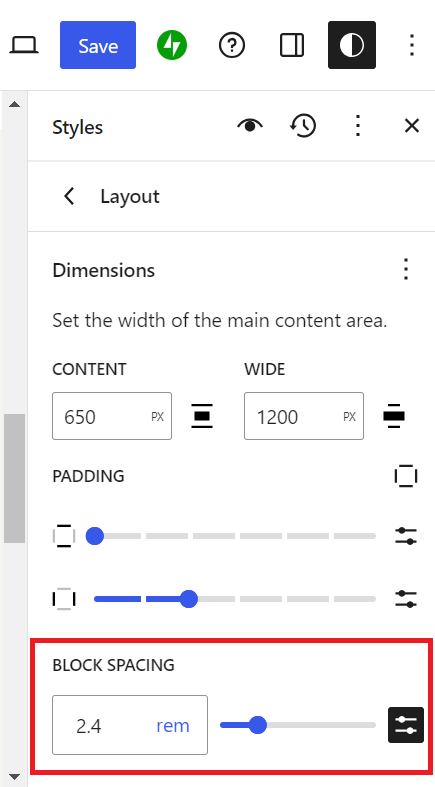The width and height of the screenshot is (435, 787).
Task: Open the Style Book eye icon
Action: pyautogui.click(x=250, y=125)
